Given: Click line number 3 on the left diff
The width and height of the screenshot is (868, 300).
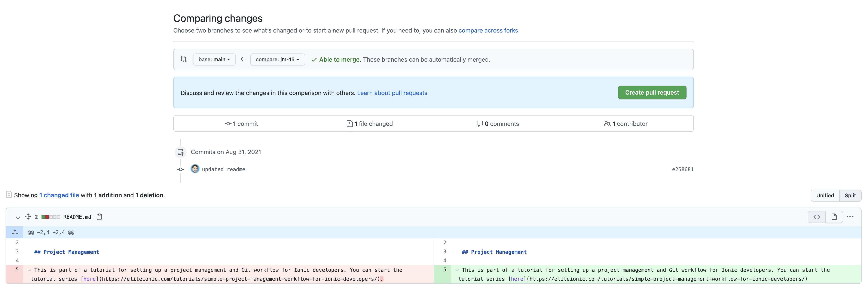Looking at the screenshot, I should [x=17, y=252].
